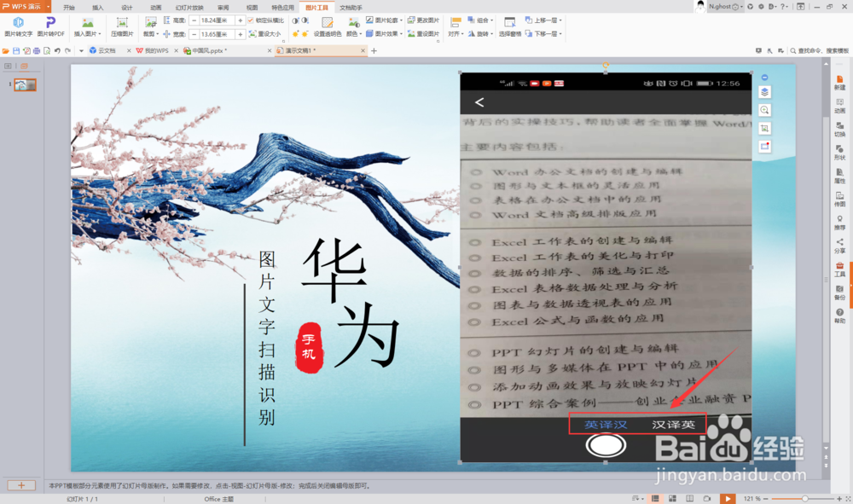Open the 选择窗格 selection pane
This screenshot has width=853, height=504.
[x=510, y=26]
